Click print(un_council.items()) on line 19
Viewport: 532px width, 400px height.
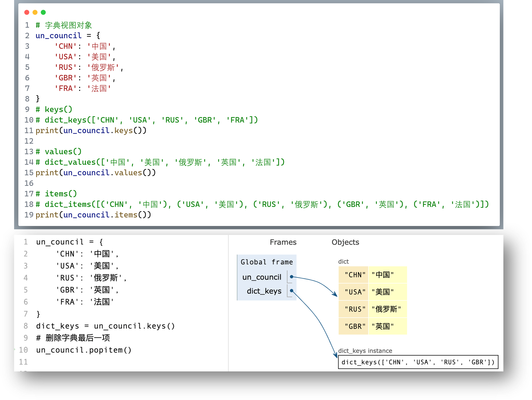[93, 215]
